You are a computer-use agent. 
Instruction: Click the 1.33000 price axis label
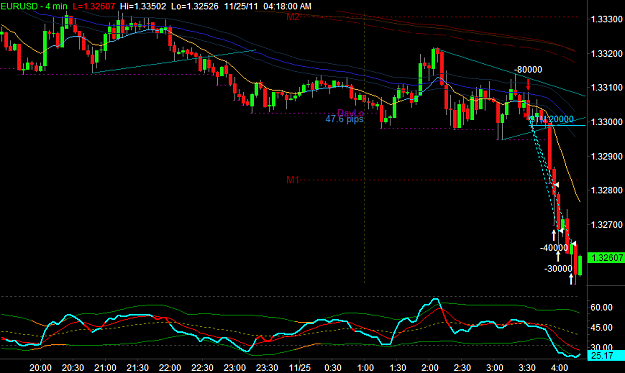(x=606, y=122)
